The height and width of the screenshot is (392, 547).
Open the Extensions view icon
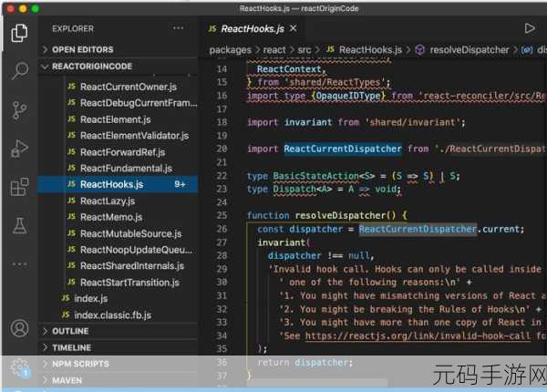coord(19,187)
